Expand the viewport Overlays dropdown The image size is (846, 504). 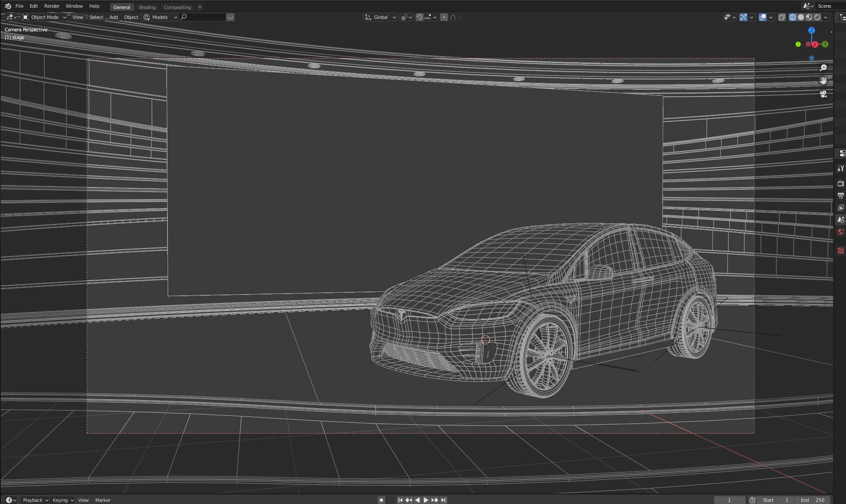click(x=771, y=17)
